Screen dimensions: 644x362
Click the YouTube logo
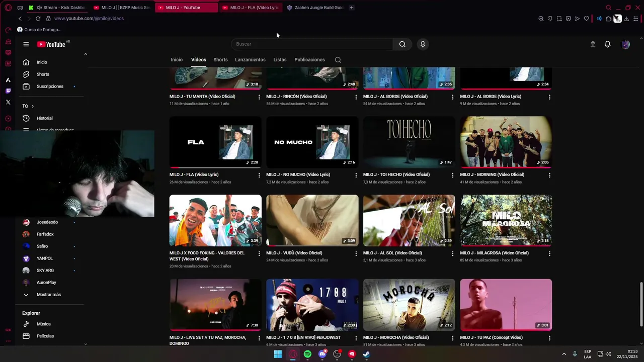[x=51, y=44]
